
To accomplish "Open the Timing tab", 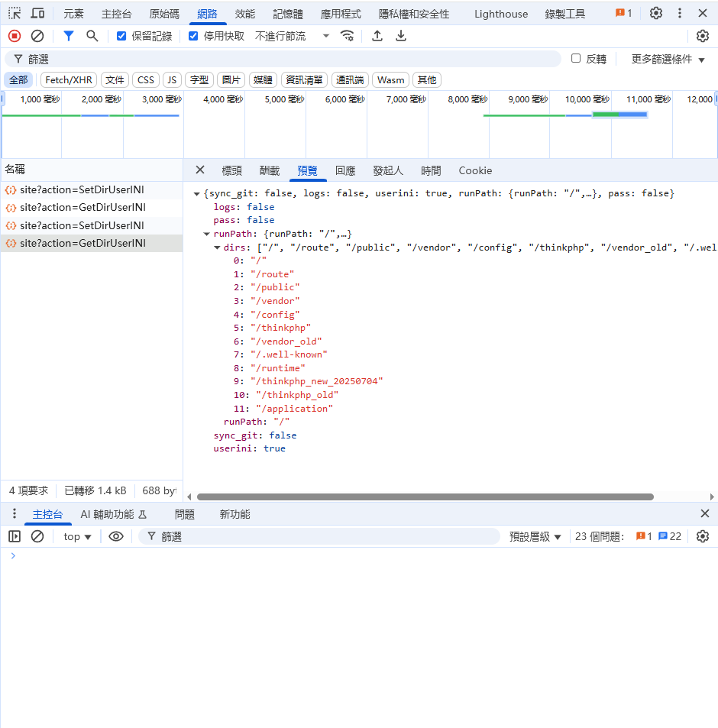I will pyautogui.click(x=431, y=170).
